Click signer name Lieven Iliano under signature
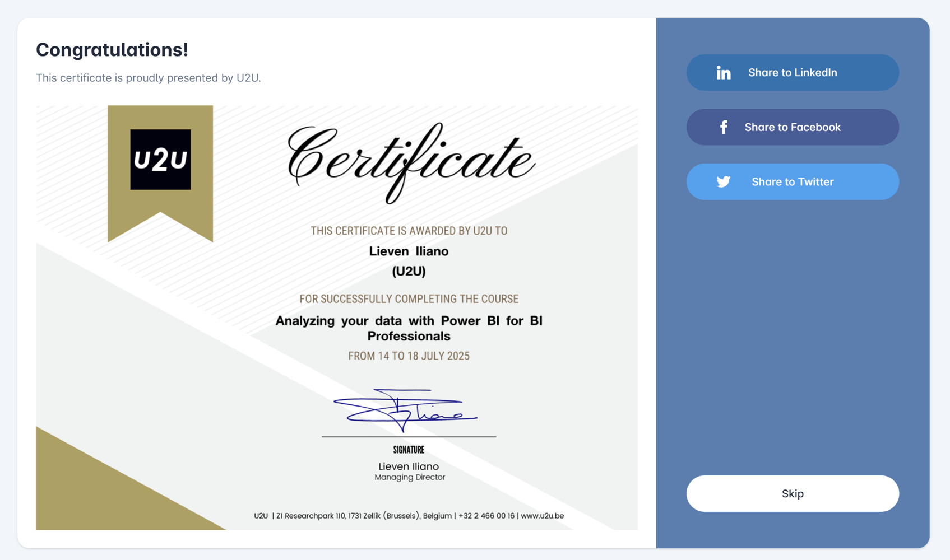The image size is (950, 560). click(x=409, y=466)
